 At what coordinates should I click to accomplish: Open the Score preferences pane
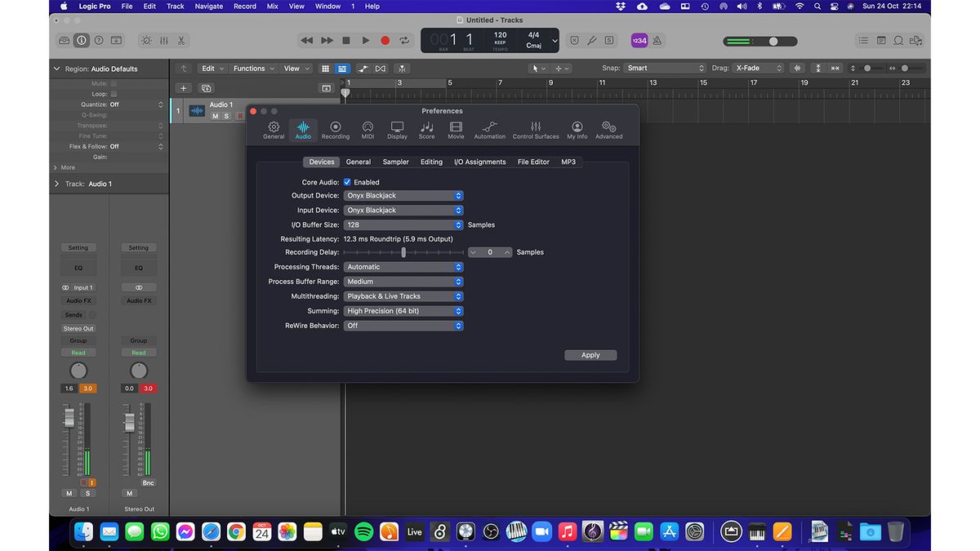coord(426,129)
